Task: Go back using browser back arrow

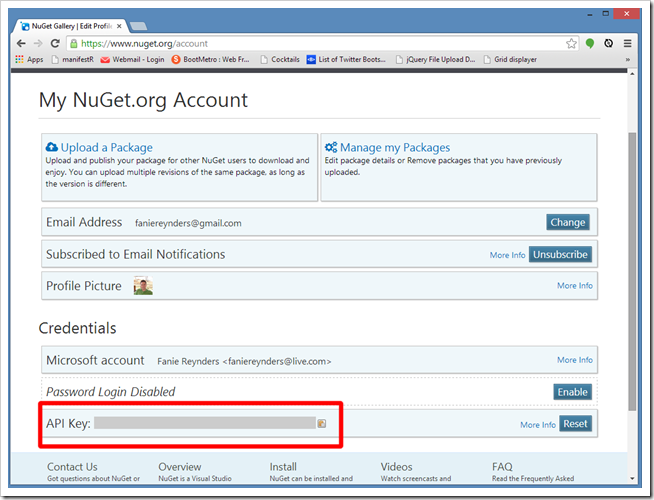Action: point(21,43)
